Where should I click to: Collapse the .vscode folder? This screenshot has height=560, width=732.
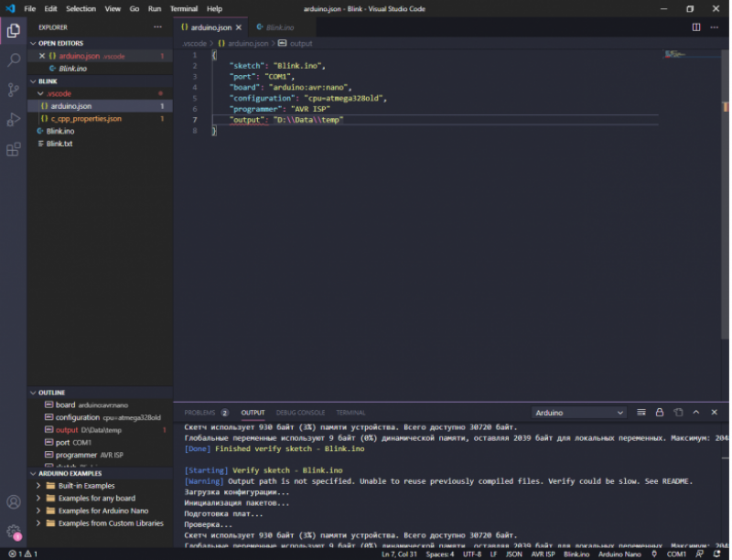[x=41, y=94]
